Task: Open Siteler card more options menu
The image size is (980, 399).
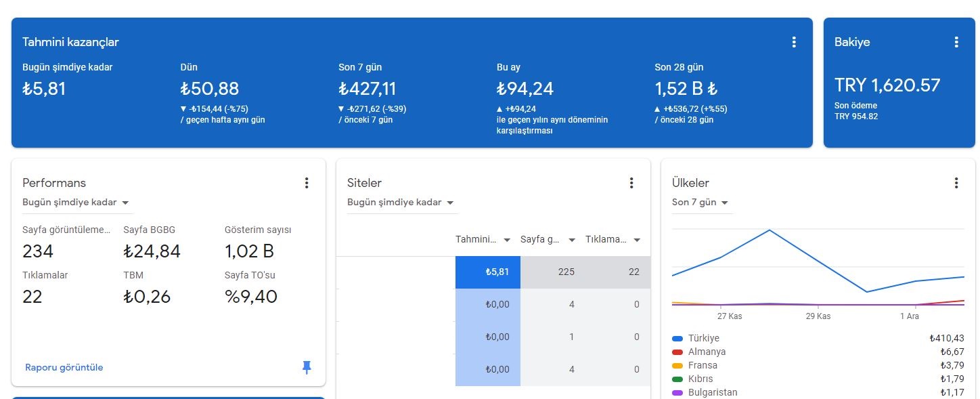Action: [x=631, y=183]
